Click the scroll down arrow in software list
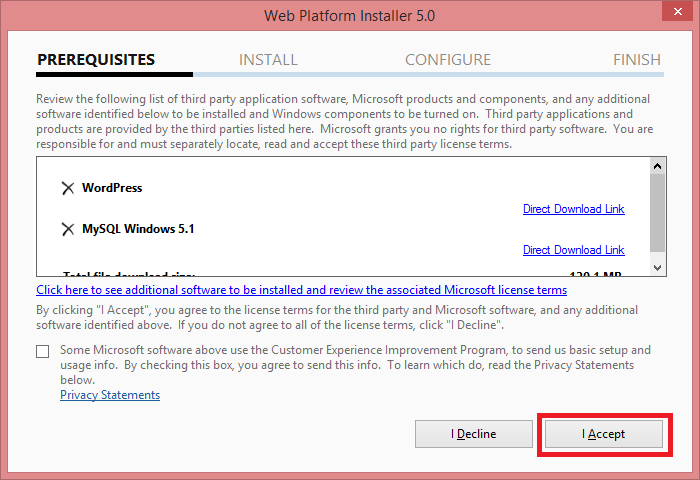This screenshot has width=700, height=480. (x=657, y=267)
